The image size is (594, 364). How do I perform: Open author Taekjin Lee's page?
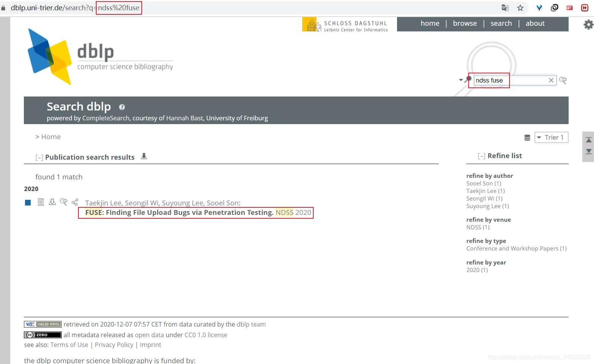103,203
